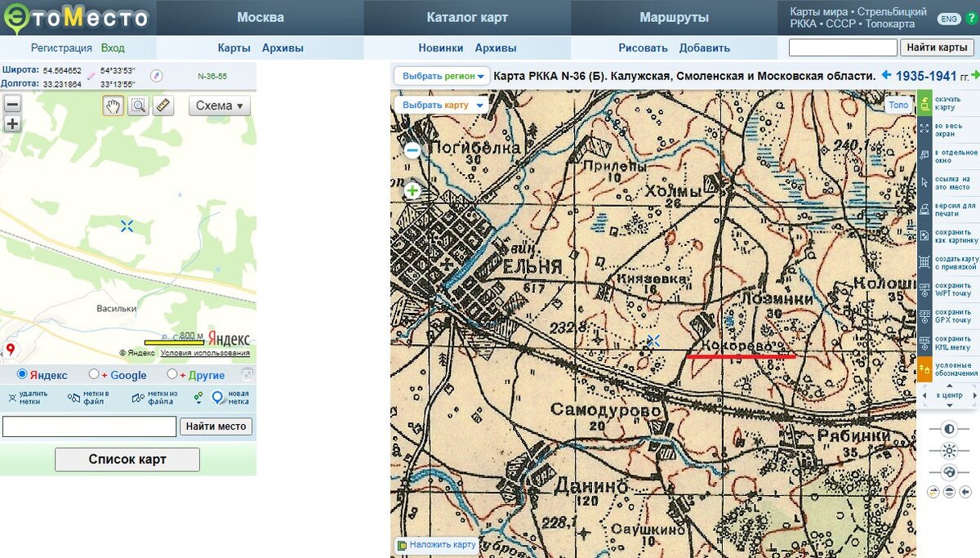The image size is (980, 558).
Task: Open the Каталог карт top menu
Action: point(467,17)
